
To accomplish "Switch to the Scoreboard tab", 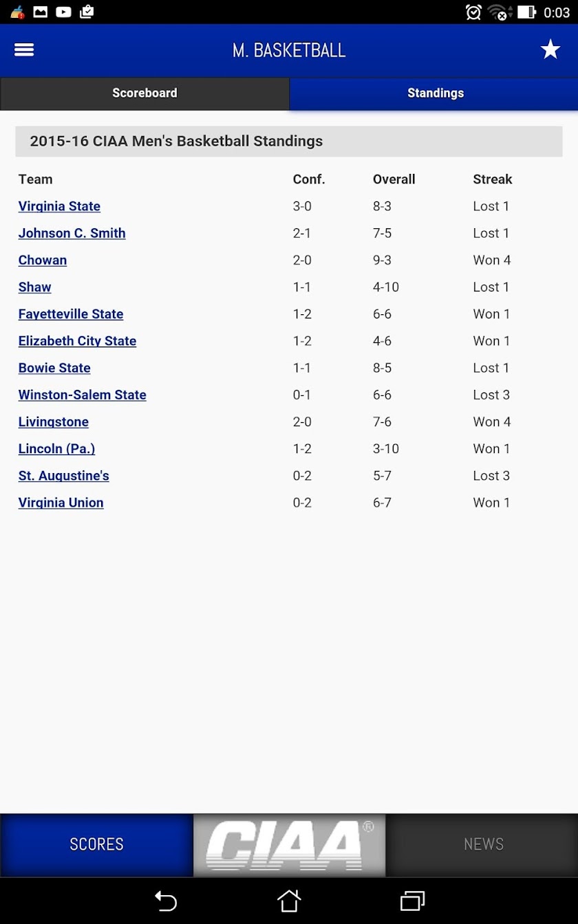I will tap(144, 93).
